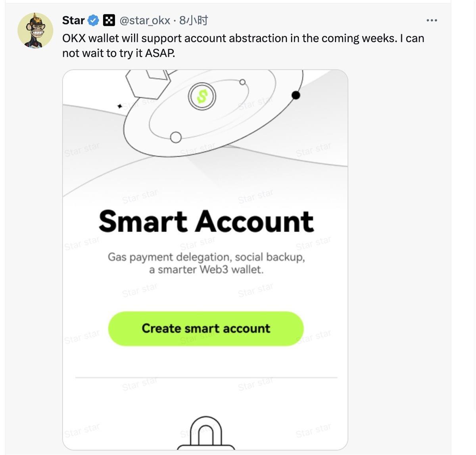Click the hollow circle on inner orbit

coord(176,137)
